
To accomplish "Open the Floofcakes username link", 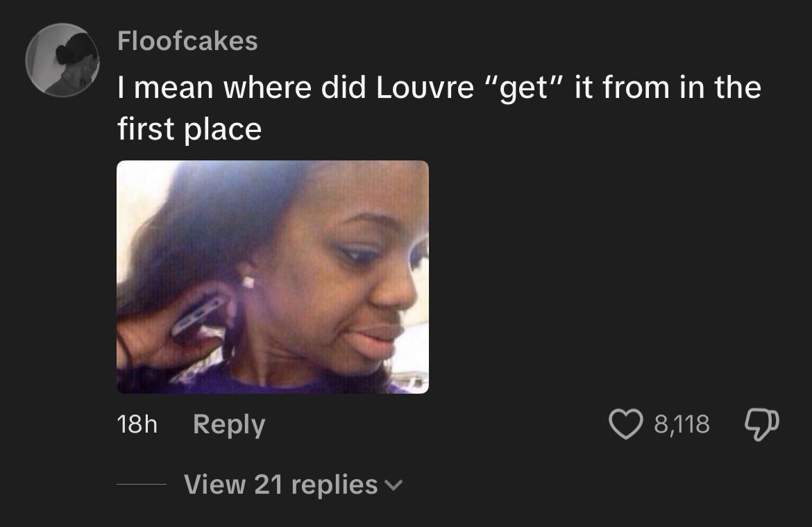I will (x=187, y=41).
